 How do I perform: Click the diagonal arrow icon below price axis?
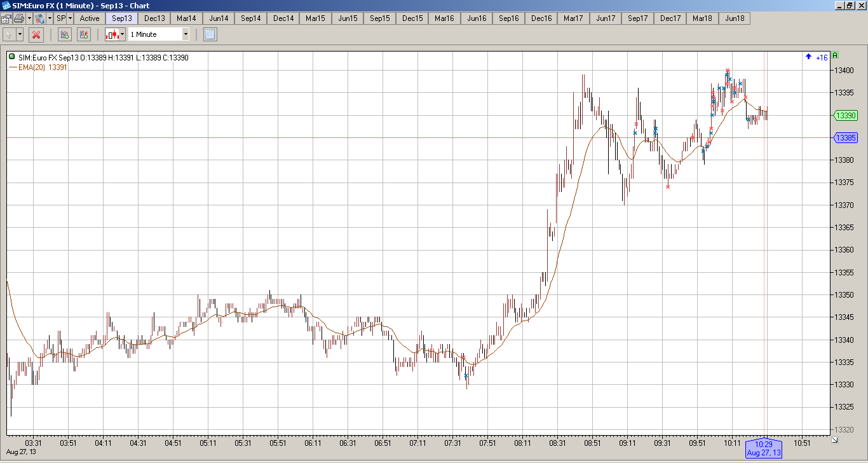pos(834,439)
